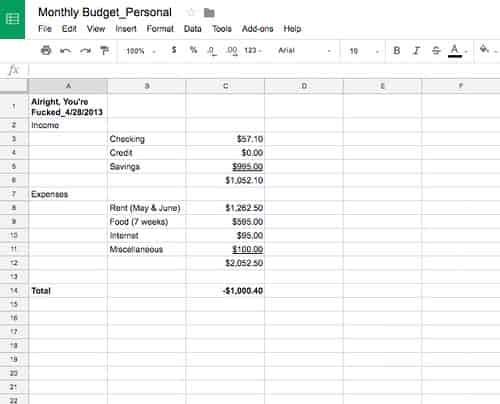
Task: Open the Arial font dropdown
Action: click(x=304, y=51)
